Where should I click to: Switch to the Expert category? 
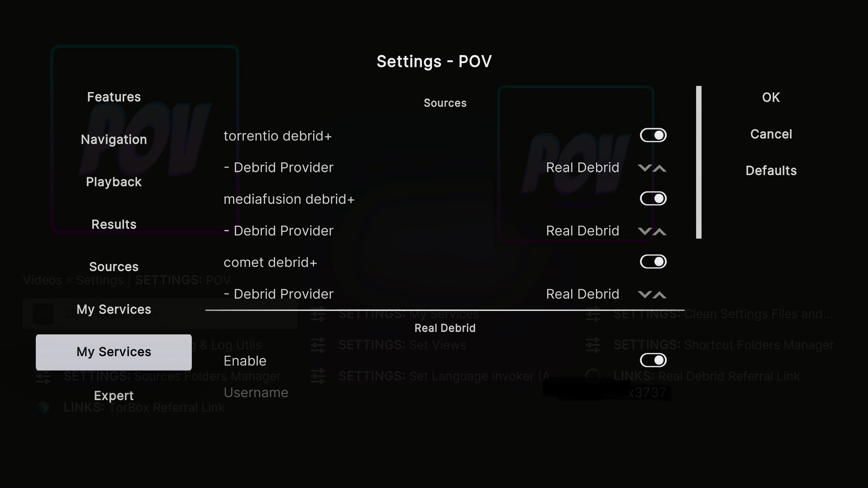(114, 395)
